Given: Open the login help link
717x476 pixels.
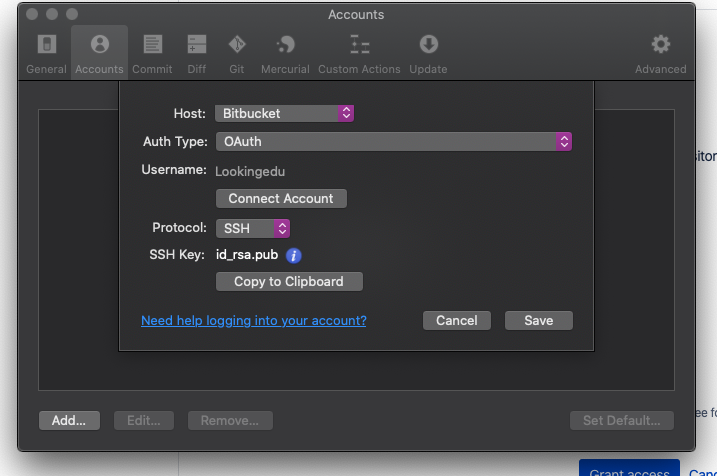Looking at the screenshot, I should [x=253, y=321].
